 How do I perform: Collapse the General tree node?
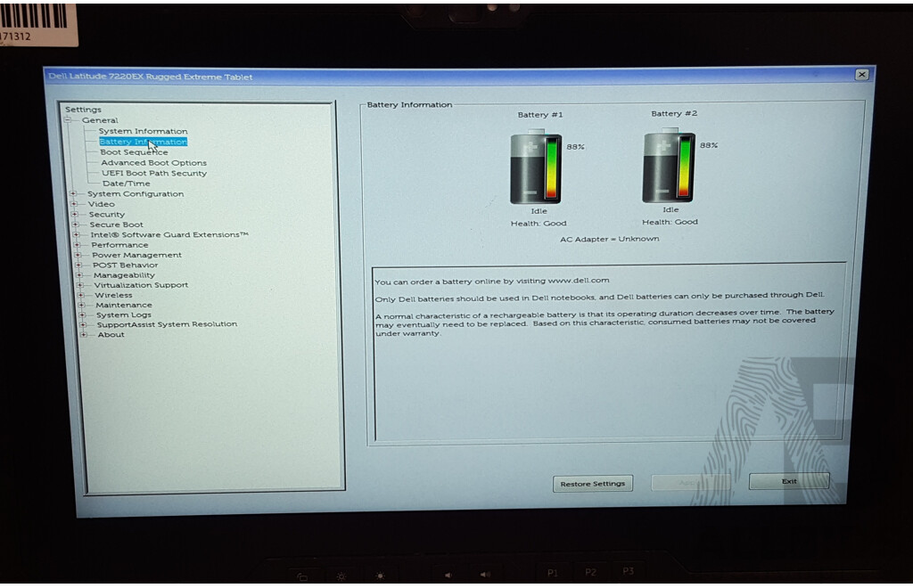68,119
